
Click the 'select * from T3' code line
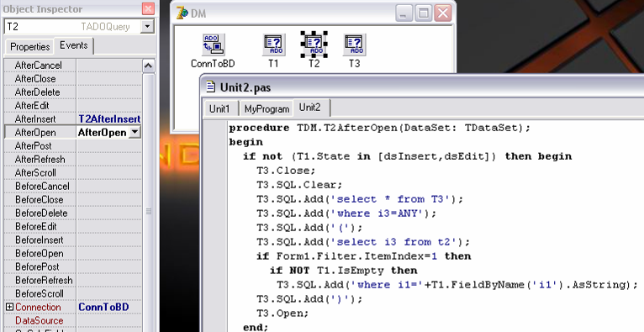[x=360, y=199]
